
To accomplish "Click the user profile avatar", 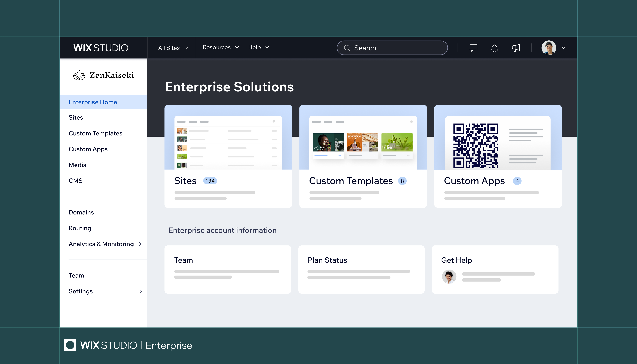I will tap(549, 48).
